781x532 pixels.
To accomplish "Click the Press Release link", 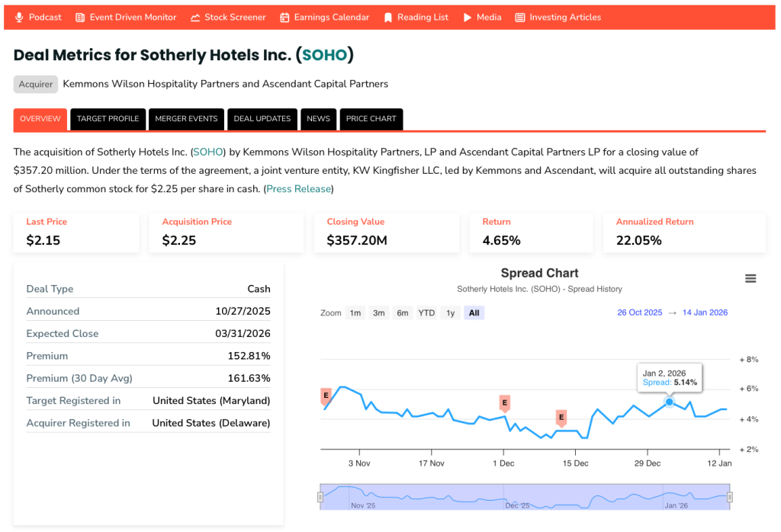I will pyautogui.click(x=297, y=188).
